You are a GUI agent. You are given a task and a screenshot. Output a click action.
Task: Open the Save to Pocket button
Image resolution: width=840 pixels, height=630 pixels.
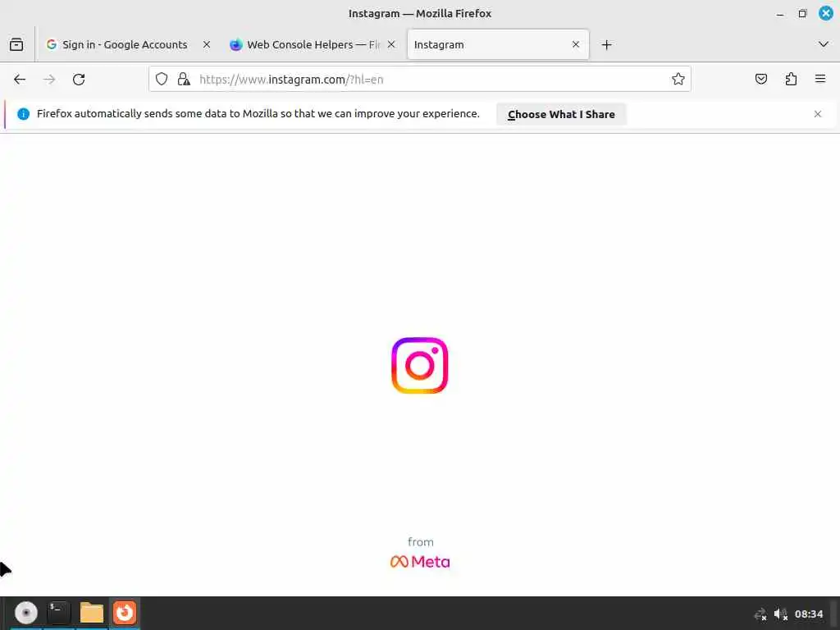click(x=760, y=80)
